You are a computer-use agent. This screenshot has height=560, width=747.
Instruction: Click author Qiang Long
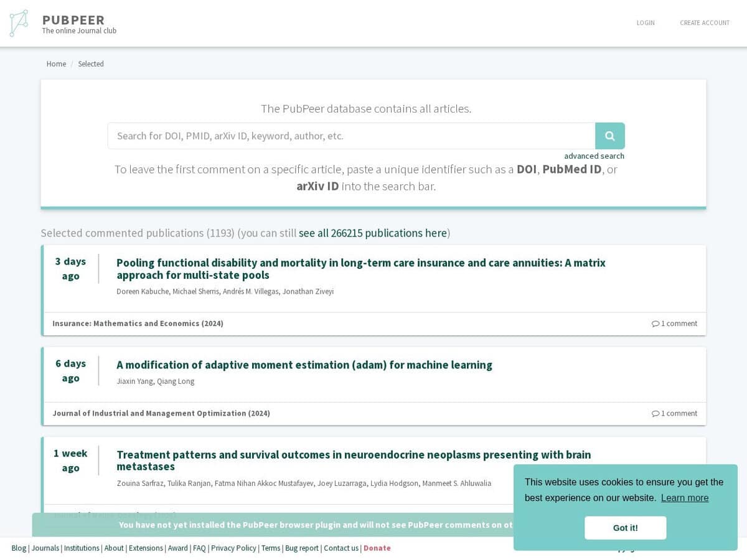(176, 381)
